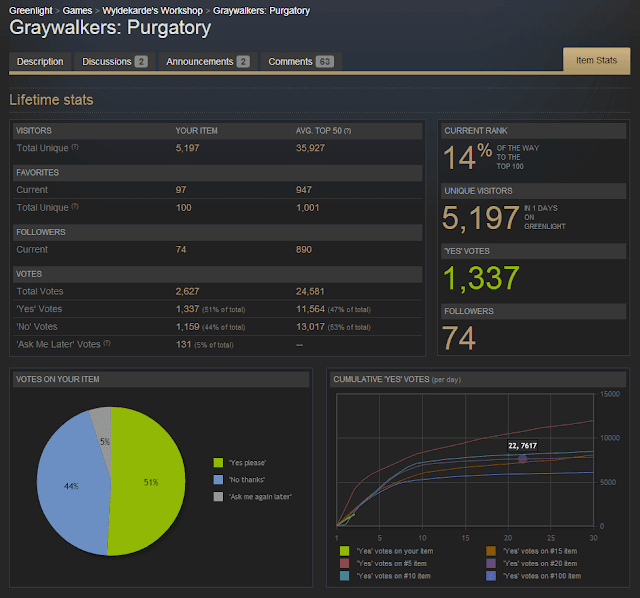Image resolution: width=640 pixels, height=598 pixels.
Task: Click help icon beside Avg. Top 50
Action: [x=347, y=131]
